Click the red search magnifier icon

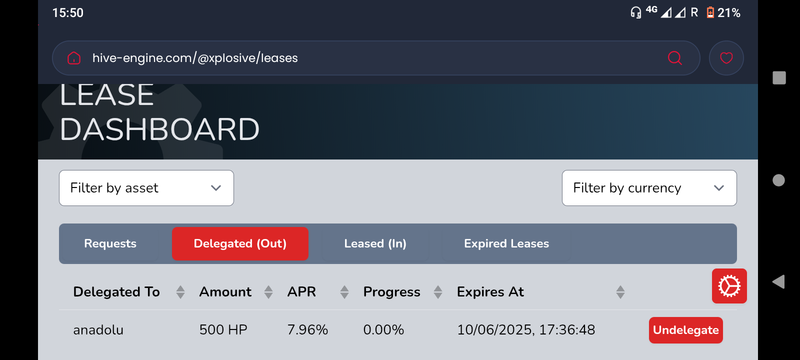pos(674,58)
